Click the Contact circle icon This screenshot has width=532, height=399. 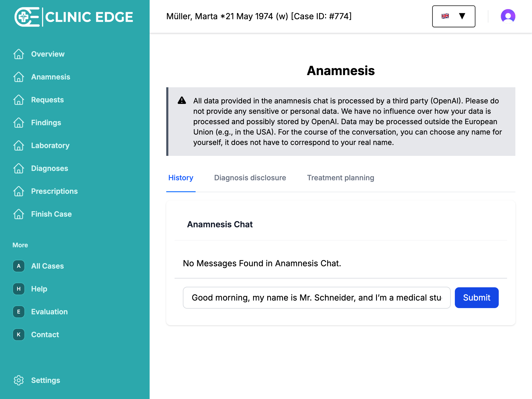(18, 335)
